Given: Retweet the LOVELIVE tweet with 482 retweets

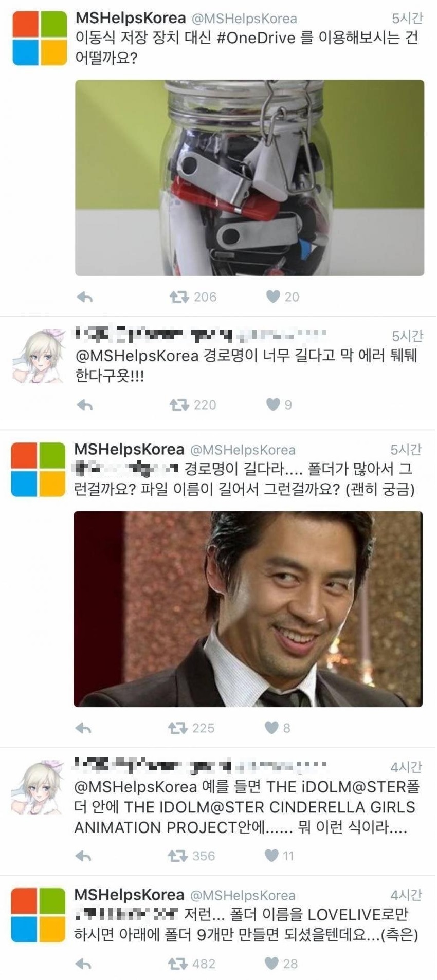Looking at the screenshot, I should 178,964.
